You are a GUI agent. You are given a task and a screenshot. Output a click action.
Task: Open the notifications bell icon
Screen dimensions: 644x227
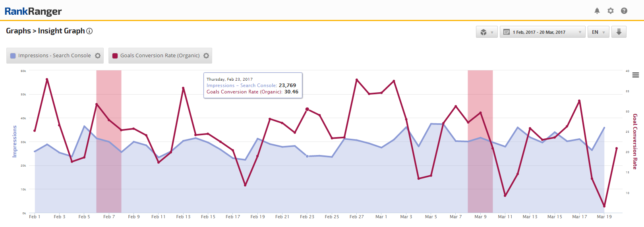click(597, 11)
